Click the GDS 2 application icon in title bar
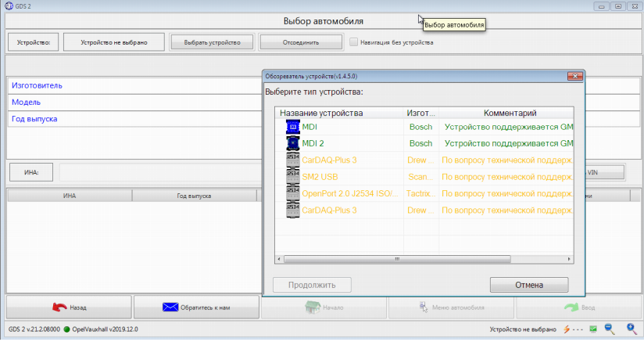 point(9,5)
